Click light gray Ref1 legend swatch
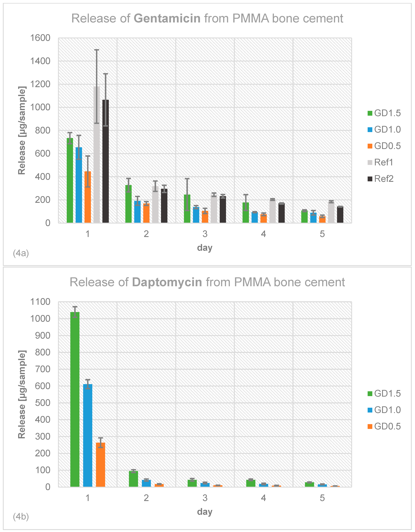The width and height of the screenshot is (415, 532). click(x=370, y=162)
